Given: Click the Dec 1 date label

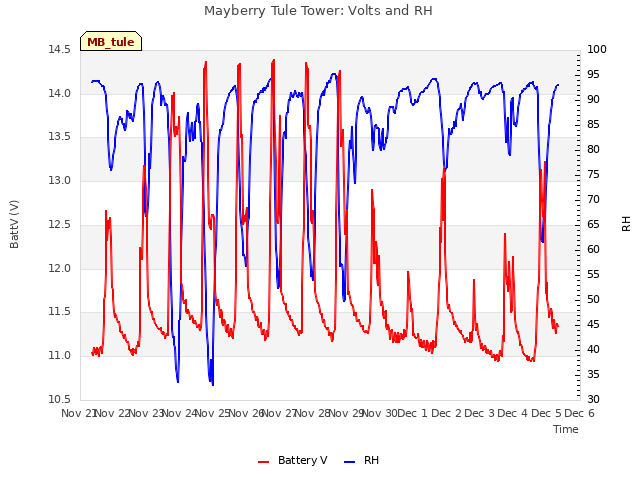Looking at the screenshot, I should pos(412,413).
